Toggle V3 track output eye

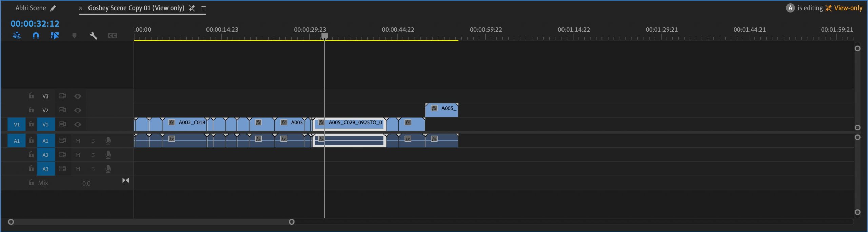78,96
